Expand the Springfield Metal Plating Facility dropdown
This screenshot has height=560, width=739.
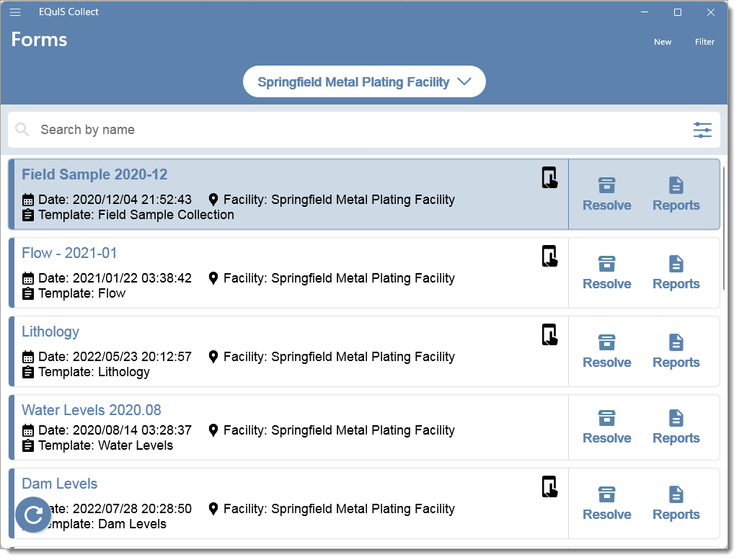[x=364, y=82]
